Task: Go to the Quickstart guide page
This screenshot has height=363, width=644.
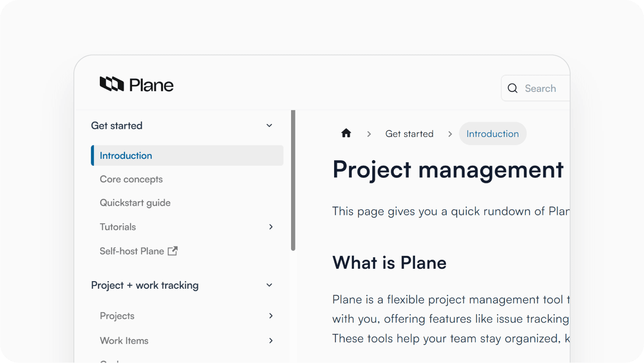Action: point(135,203)
